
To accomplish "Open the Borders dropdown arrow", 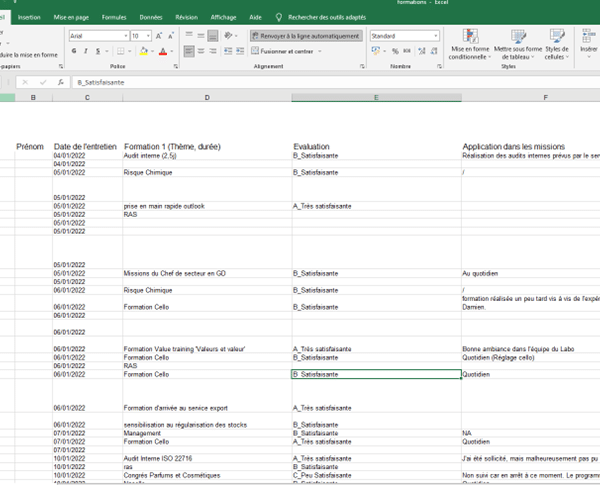I will (130, 51).
